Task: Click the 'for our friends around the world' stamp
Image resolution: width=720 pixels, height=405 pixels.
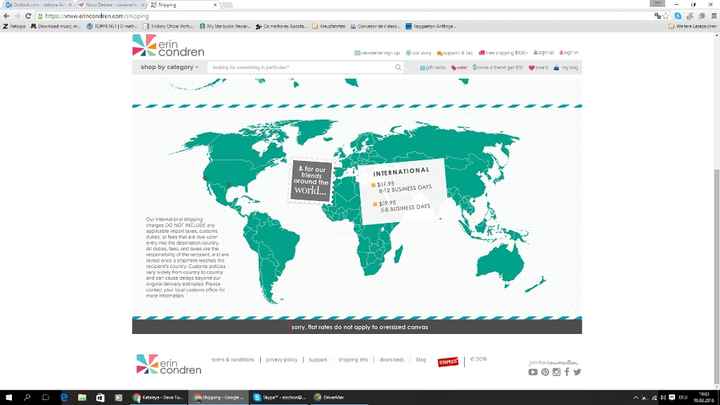Action: 311,180
